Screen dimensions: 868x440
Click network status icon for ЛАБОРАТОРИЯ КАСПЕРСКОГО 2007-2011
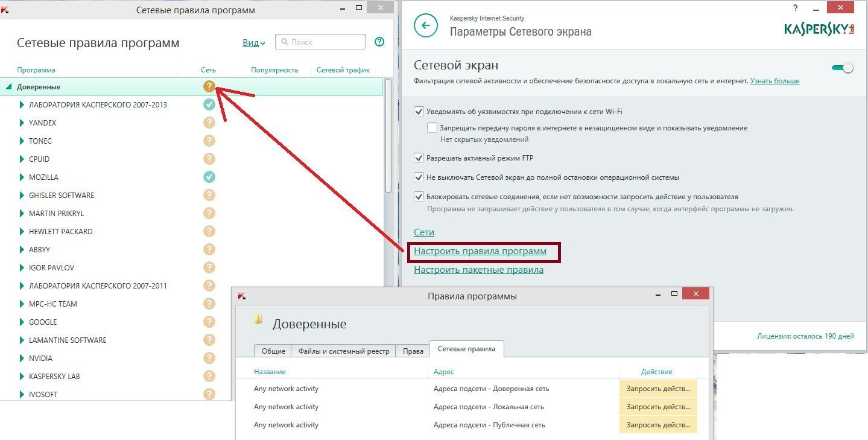209,285
